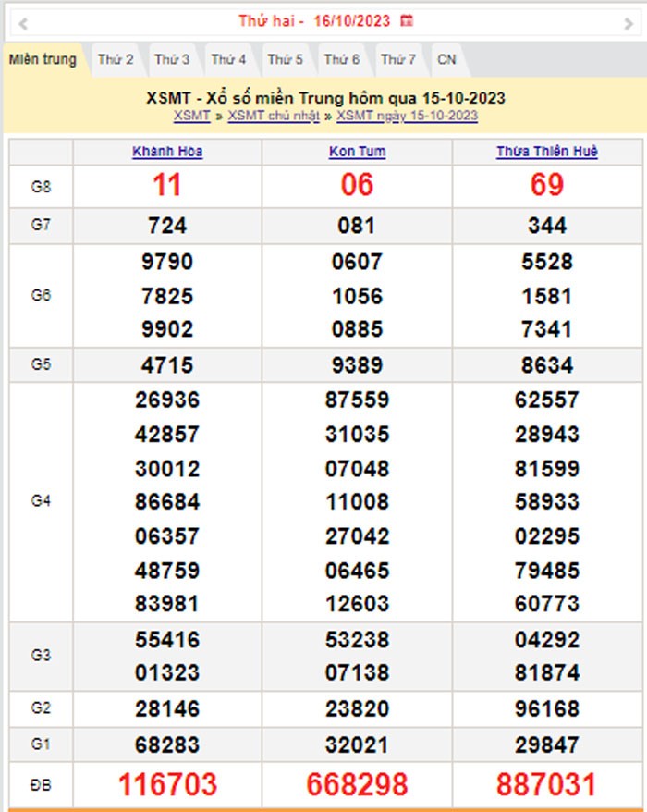Image resolution: width=647 pixels, height=812 pixels.
Task: Open the calendar date picker icon
Action: [407, 20]
